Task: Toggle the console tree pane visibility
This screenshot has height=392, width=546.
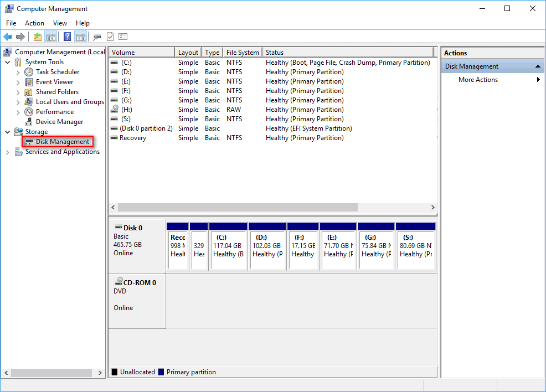Action: [x=50, y=37]
